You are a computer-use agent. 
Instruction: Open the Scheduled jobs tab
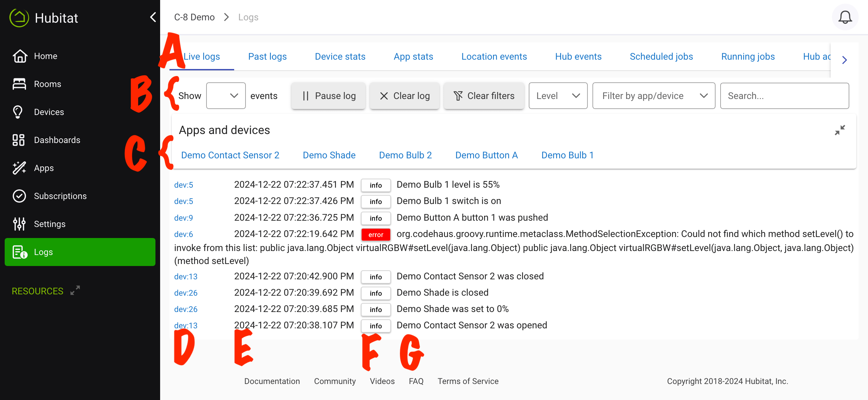(x=661, y=57)
